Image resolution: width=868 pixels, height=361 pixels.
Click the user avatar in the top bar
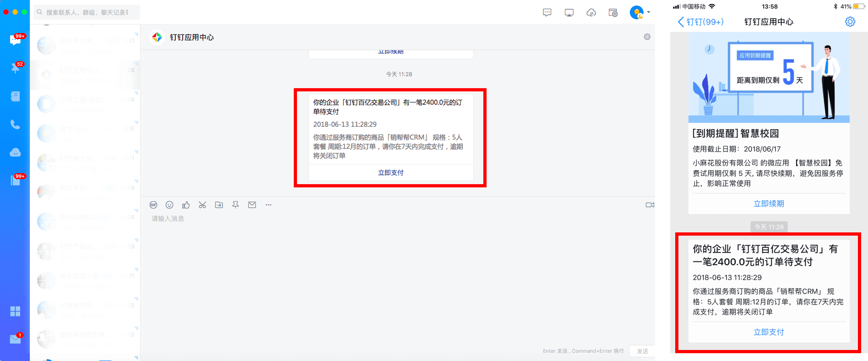[x=637, y=12]
